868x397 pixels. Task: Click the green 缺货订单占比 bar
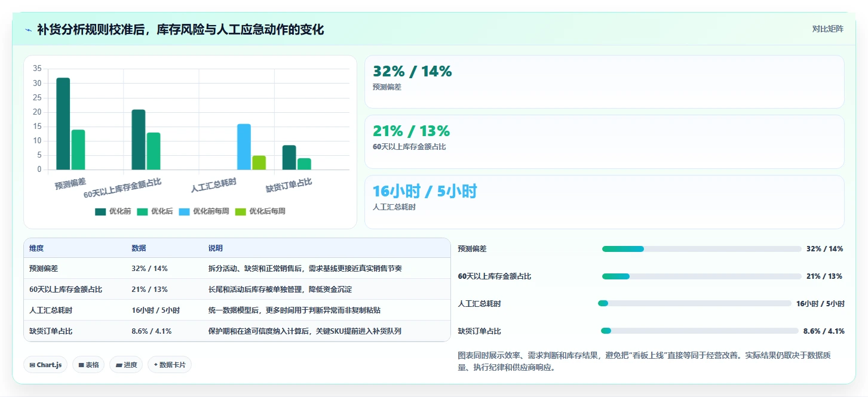pos(304,164)
